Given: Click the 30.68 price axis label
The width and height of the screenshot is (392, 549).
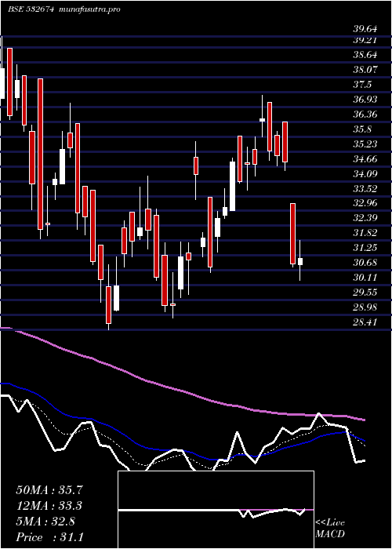Looking at the screenshot, I should (365, 263).
